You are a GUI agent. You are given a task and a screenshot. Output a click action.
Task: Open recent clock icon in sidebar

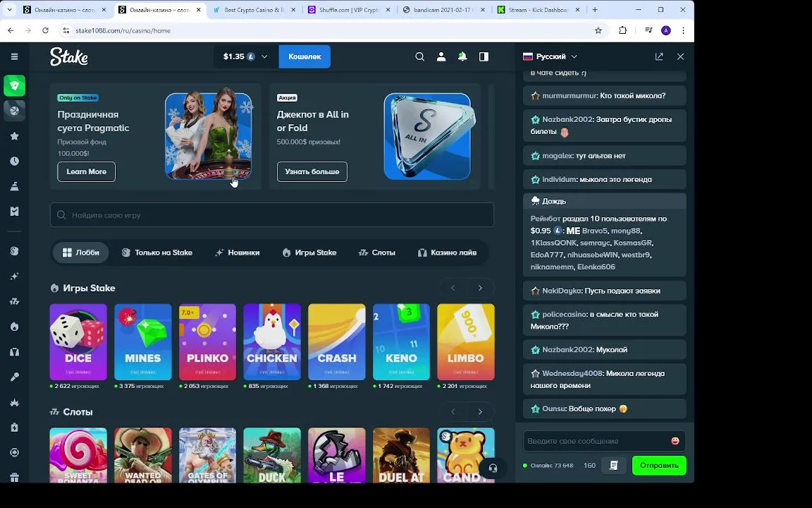[15, 161]
